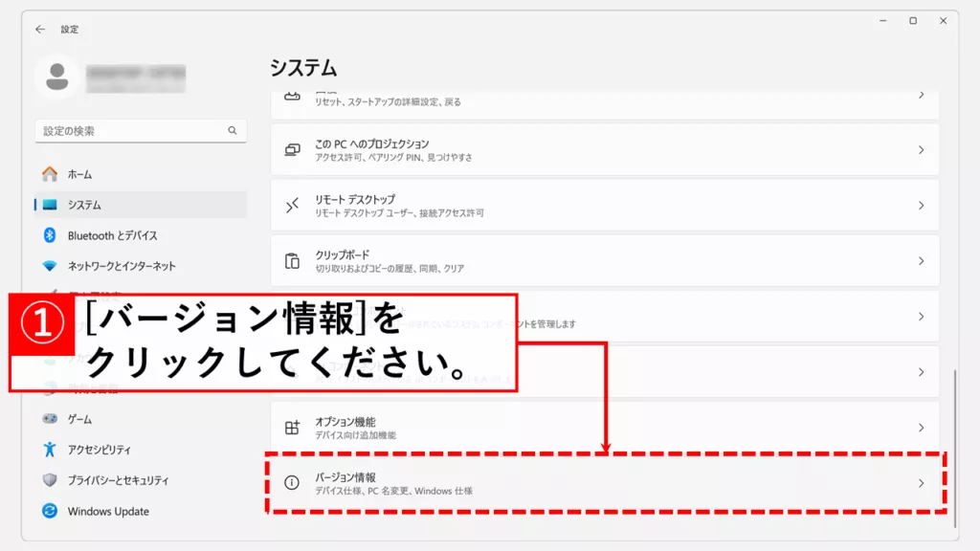Viewport: 980px width, 551px height.
Task: Expand chevron on システム コンポーネント row
Action: coord(922,317)
